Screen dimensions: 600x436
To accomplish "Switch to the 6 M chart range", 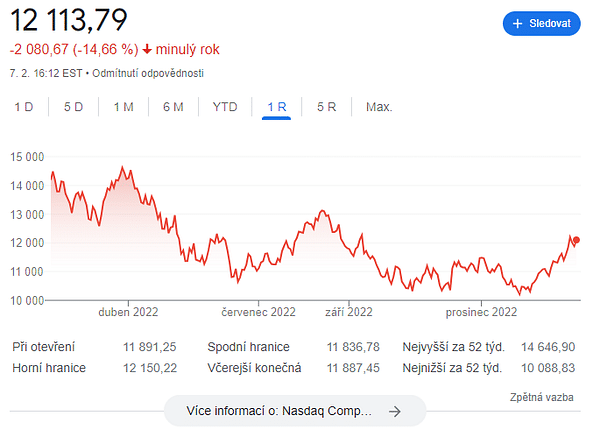I will click(x=173, y=107).
